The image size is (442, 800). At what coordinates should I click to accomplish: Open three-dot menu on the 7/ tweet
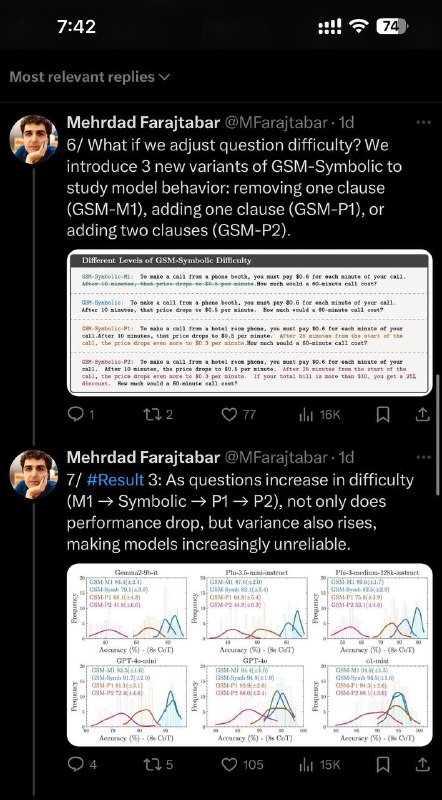(x=424, y=457)
